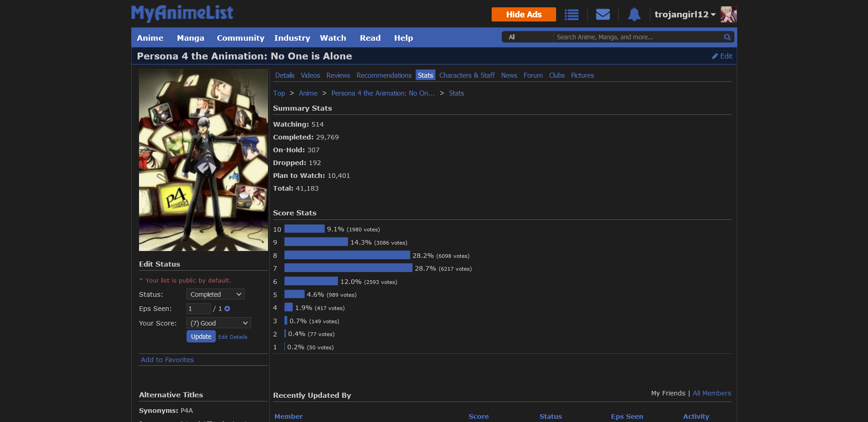Click the MyAnimeList logo
This screenshot has width=868, height=422.
[x=182, y=13]
